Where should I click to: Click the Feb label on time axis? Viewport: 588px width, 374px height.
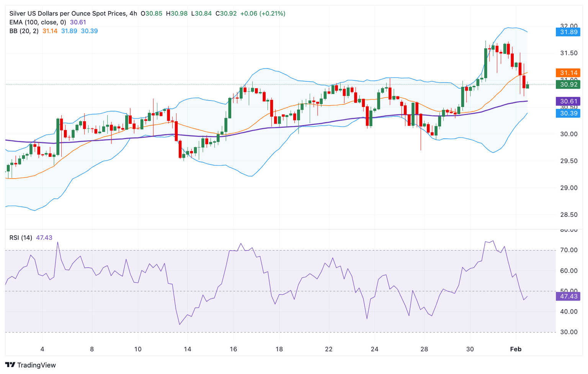click(x=516, y=349)
